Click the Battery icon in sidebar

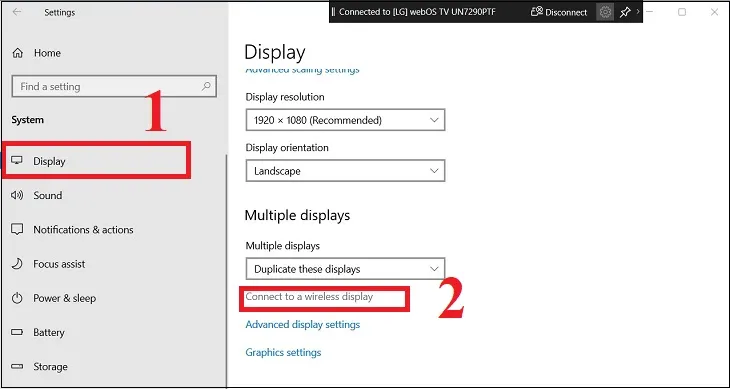tap(17, 332)
